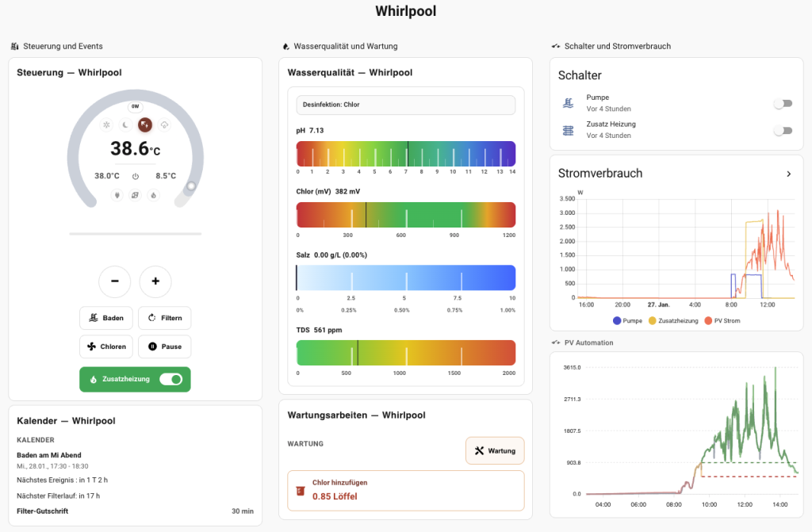Click the cloud icon in thermostat
This screenshot has height=532, width=812.
[164, 124]
